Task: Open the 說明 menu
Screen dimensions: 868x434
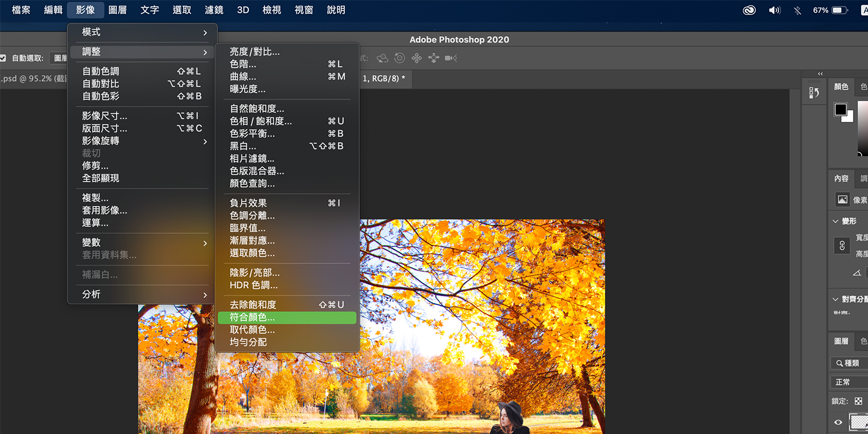Action: [336, 10]
